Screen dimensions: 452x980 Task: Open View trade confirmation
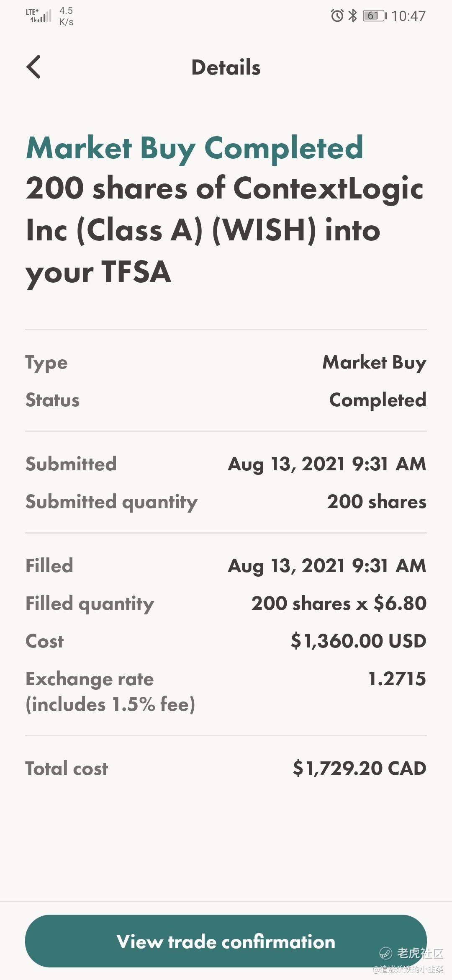tap(226, 941)
